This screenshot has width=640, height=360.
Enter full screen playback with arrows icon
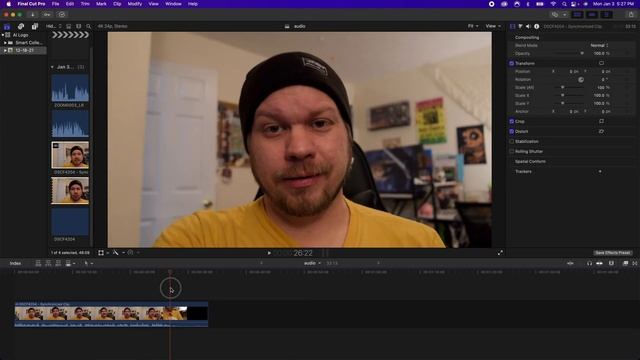tap(500, 253)
